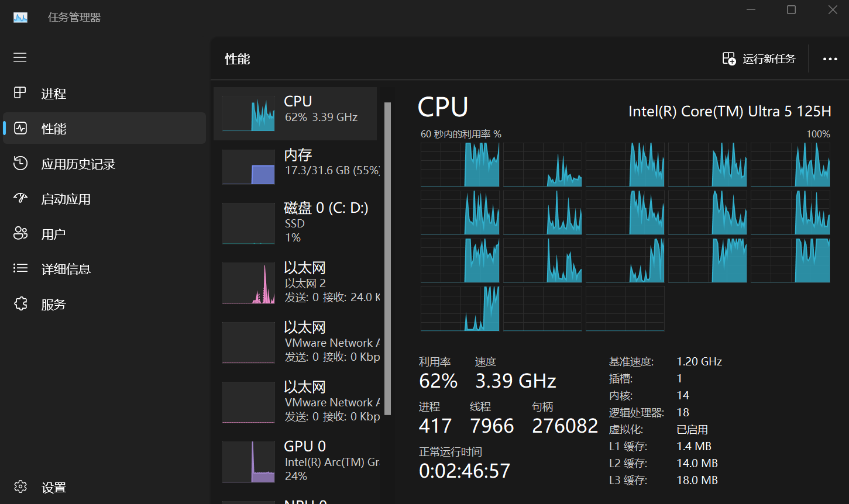Select the CPU performance item

coord(295,113)
